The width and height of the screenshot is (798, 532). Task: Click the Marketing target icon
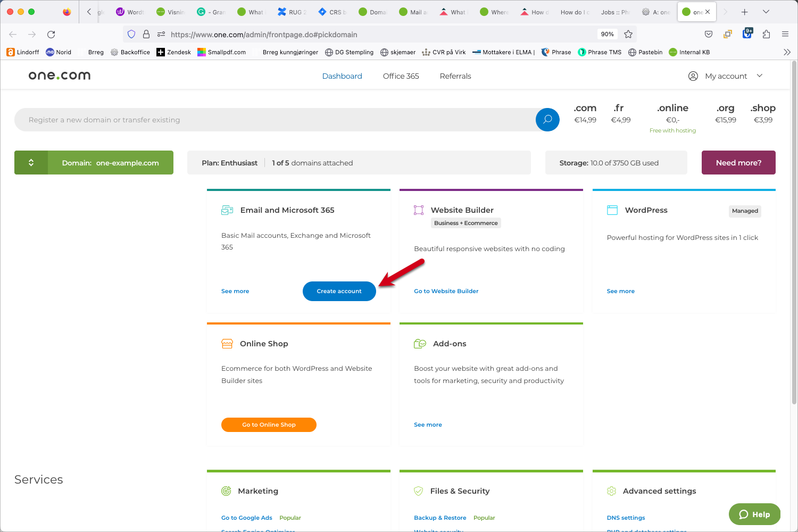pyautogui.click(x=226, y=491)
